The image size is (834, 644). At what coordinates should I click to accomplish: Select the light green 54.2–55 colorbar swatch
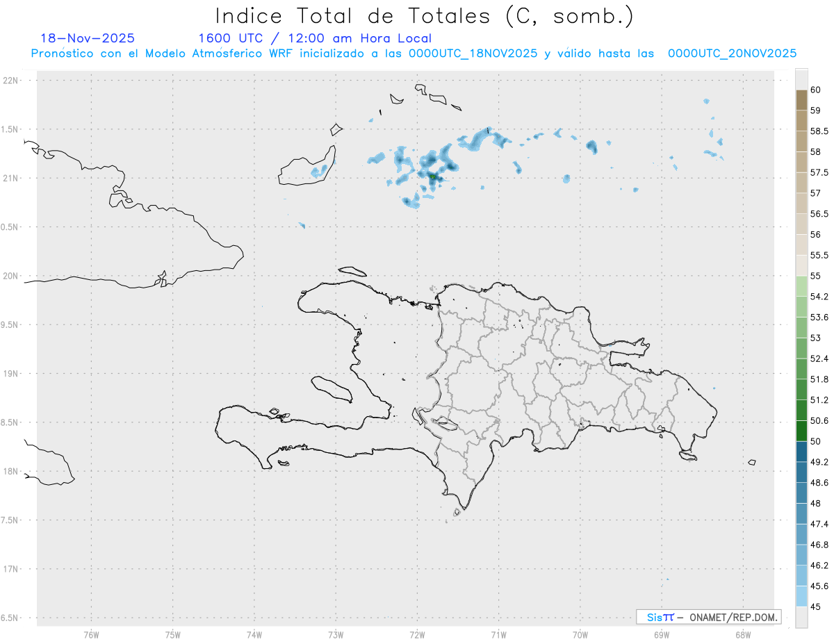pyautogui.click(x=801, y=286)
